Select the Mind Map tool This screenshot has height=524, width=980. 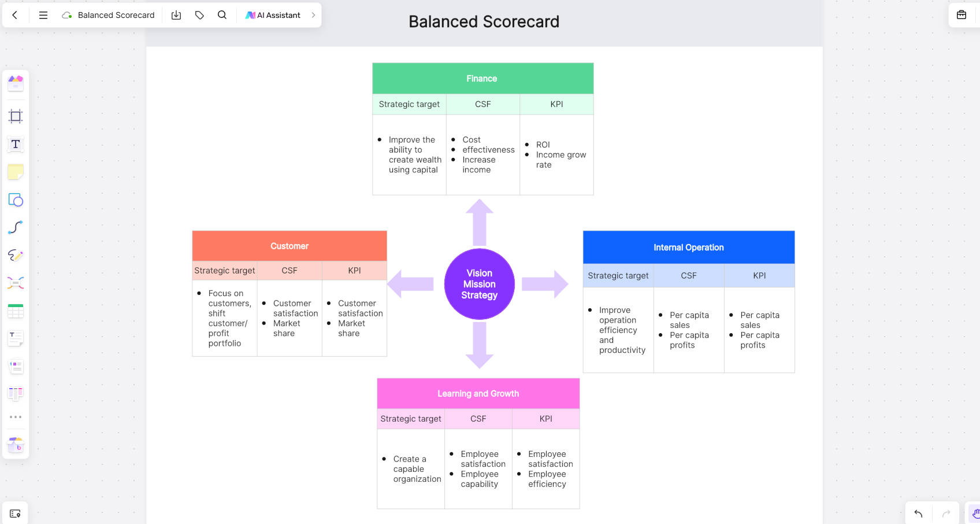(x=16, y=283)
